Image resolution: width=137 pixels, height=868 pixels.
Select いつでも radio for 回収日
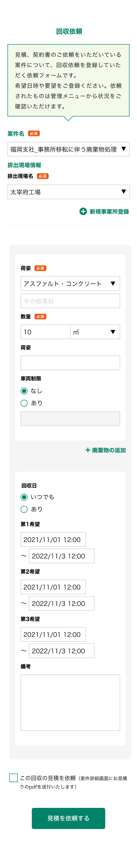point(24,497)
